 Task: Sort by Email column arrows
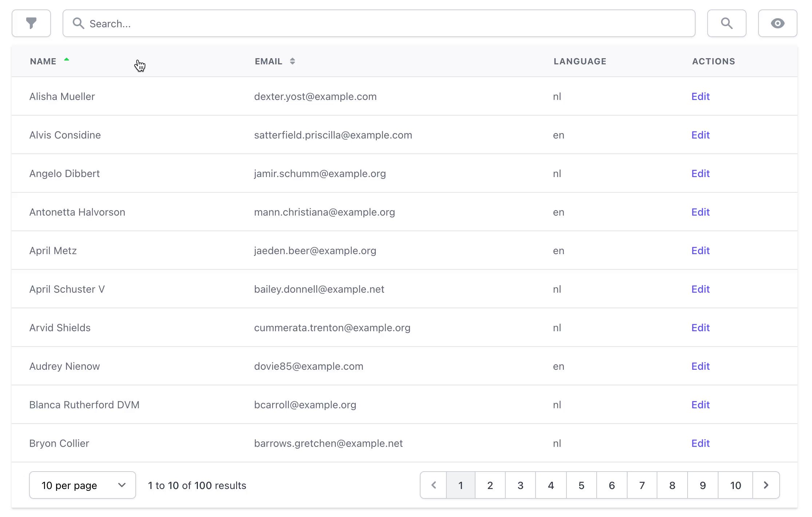[292, 61]
